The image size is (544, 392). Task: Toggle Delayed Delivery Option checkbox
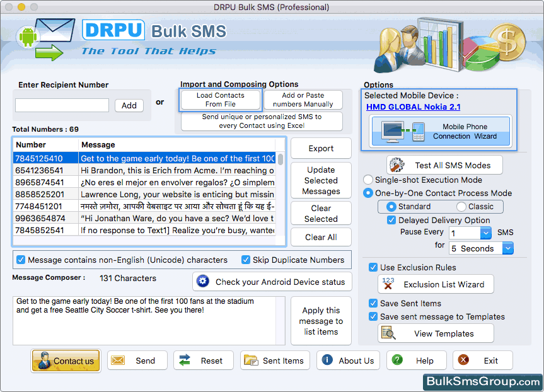[x=391, y=220]
